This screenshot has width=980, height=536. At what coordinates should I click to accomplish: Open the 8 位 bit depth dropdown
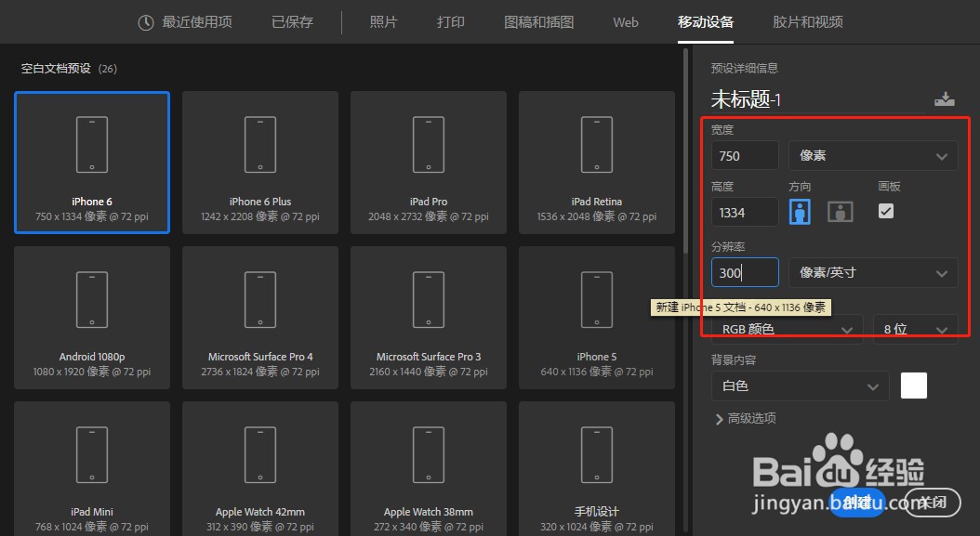[x=915, y=329]
